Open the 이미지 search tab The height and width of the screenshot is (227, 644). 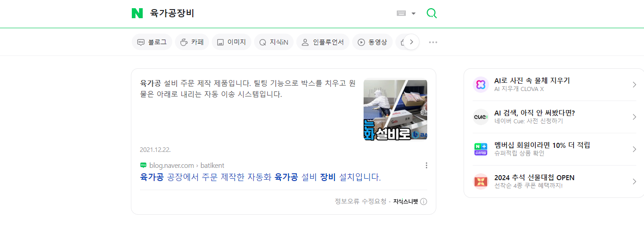coord(231,42)
